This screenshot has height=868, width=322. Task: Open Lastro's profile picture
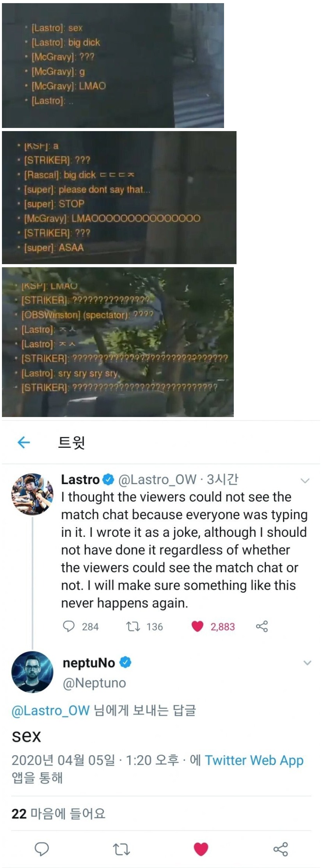(32, 494)
